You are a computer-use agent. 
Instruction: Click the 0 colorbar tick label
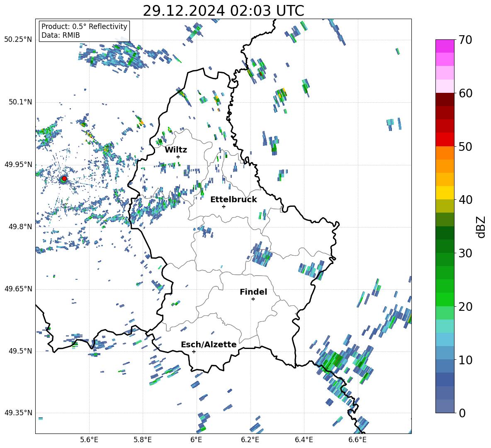click(x=462, y=413)
